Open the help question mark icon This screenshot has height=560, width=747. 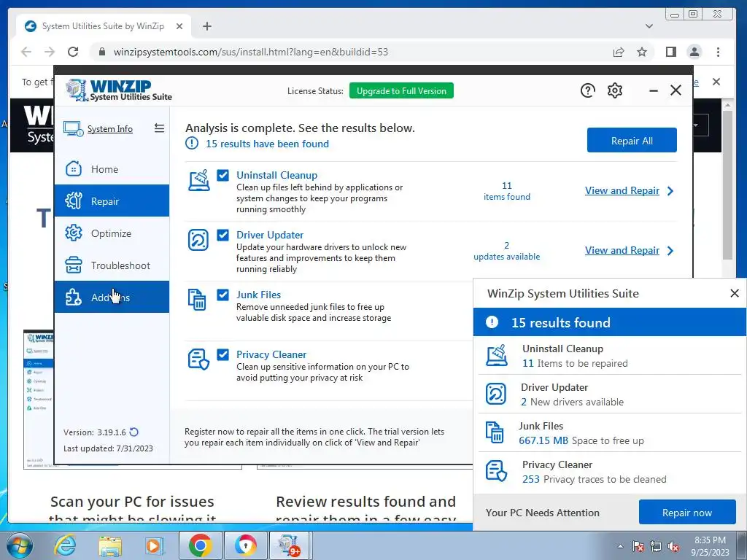tap(587, 90)
